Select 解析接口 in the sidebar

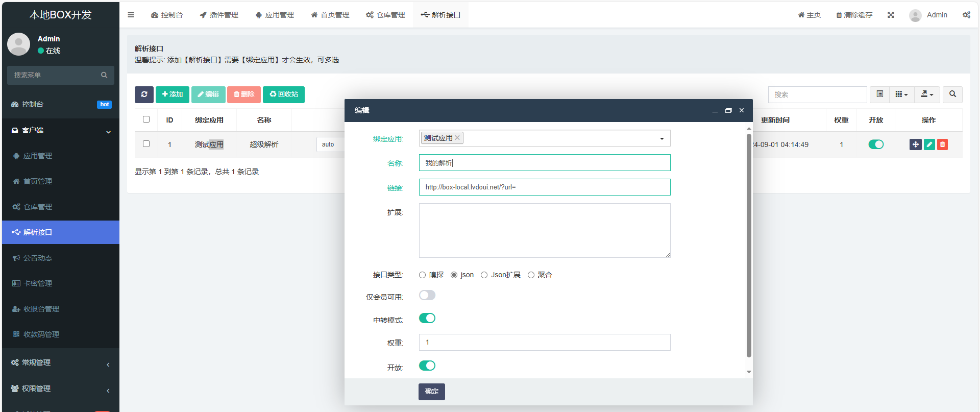(x=61, y=232)
